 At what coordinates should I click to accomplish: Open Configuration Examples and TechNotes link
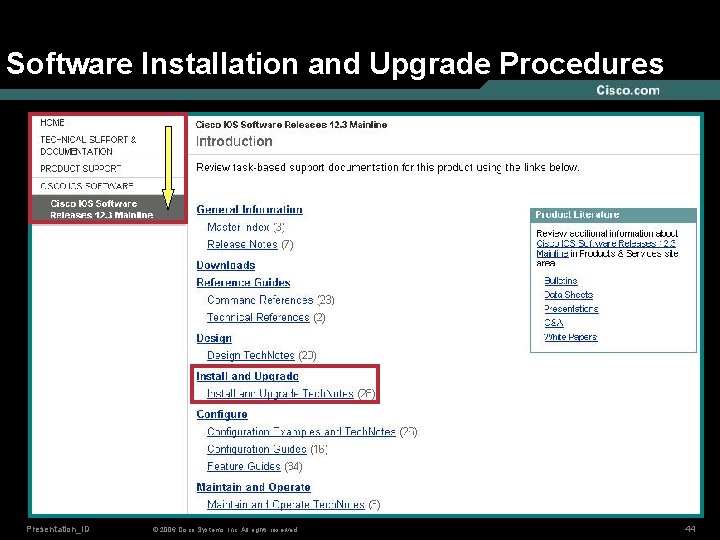pos(301,432)
